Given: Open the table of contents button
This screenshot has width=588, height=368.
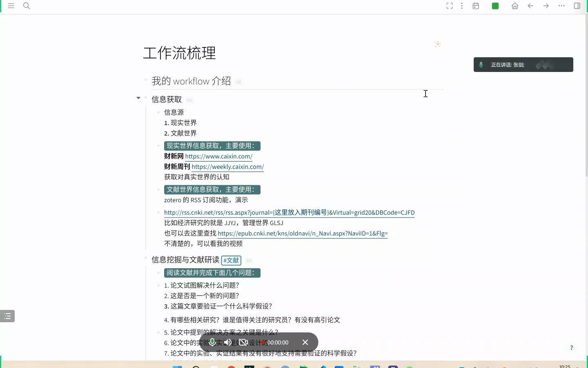Looking at the screenshot, I should coord(7,316).
